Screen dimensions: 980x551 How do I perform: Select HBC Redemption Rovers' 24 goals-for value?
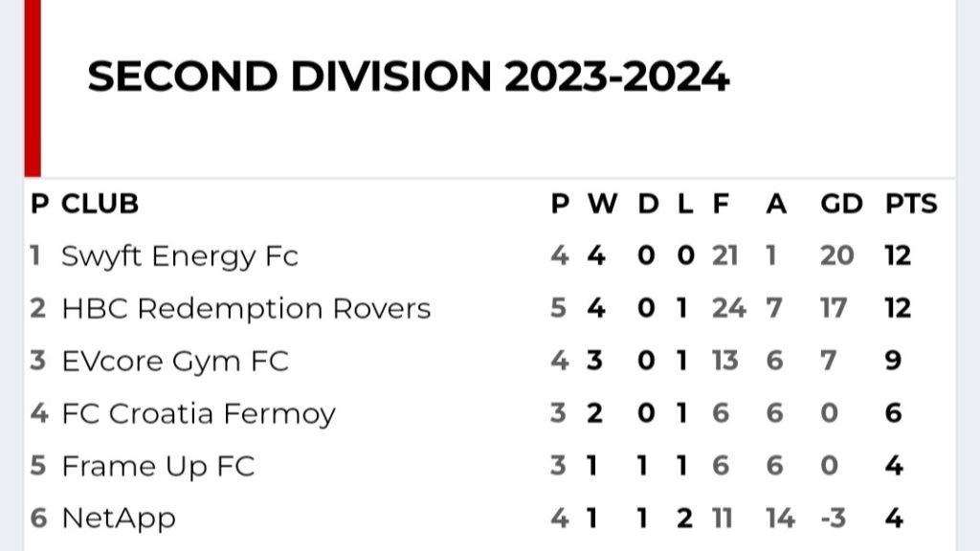pos(728,308)
